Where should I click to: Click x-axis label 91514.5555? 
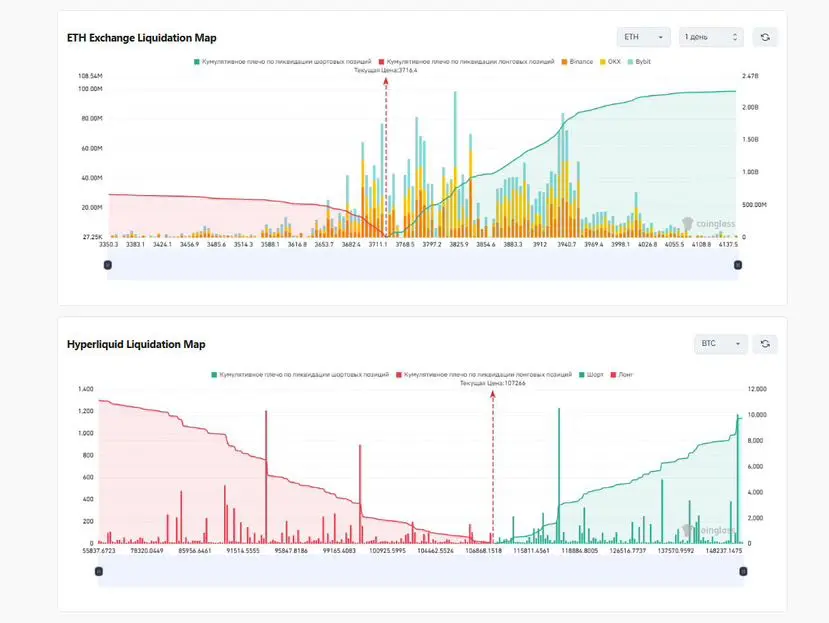243,551
